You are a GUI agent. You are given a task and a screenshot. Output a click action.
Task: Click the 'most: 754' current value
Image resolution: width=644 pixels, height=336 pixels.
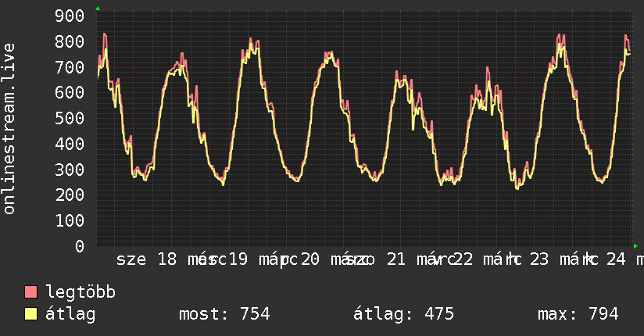224,314
